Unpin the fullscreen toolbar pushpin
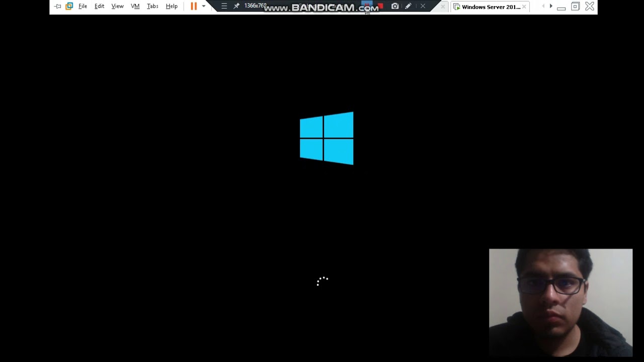The width and height of the screenshot is (644, 362). click(57, 7)
